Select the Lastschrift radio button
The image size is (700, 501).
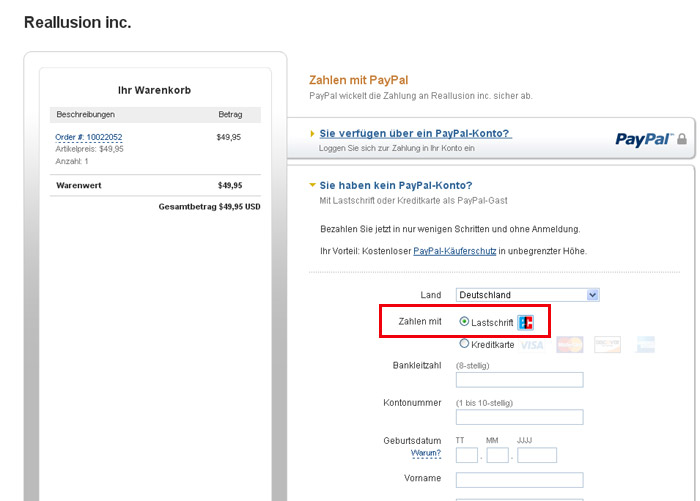coord(464,321)
